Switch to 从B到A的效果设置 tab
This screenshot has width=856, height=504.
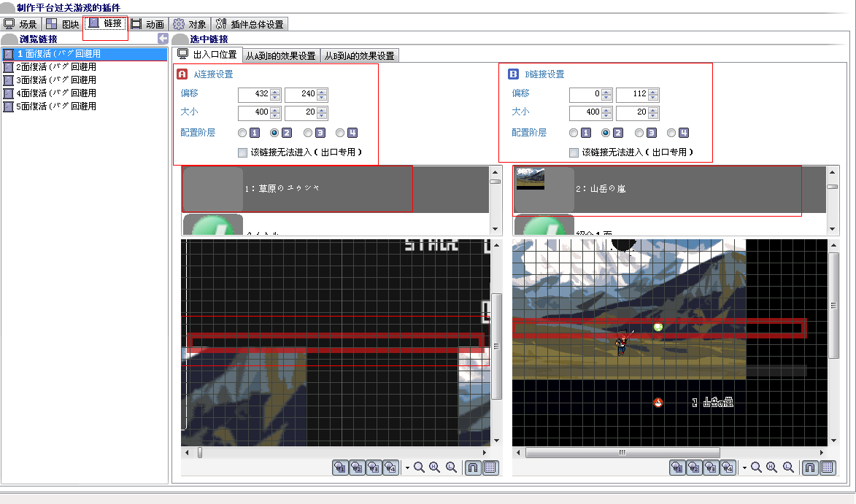click(x=359, y=55)
